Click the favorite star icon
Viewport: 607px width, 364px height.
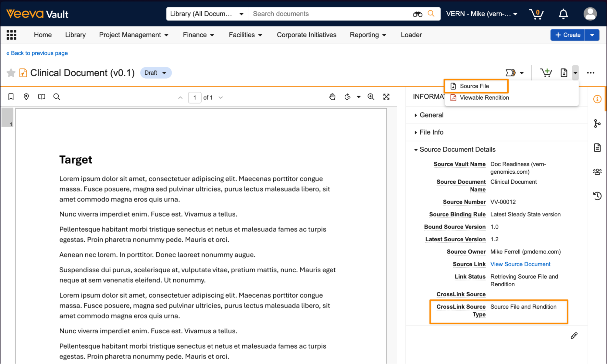[11, 73]
